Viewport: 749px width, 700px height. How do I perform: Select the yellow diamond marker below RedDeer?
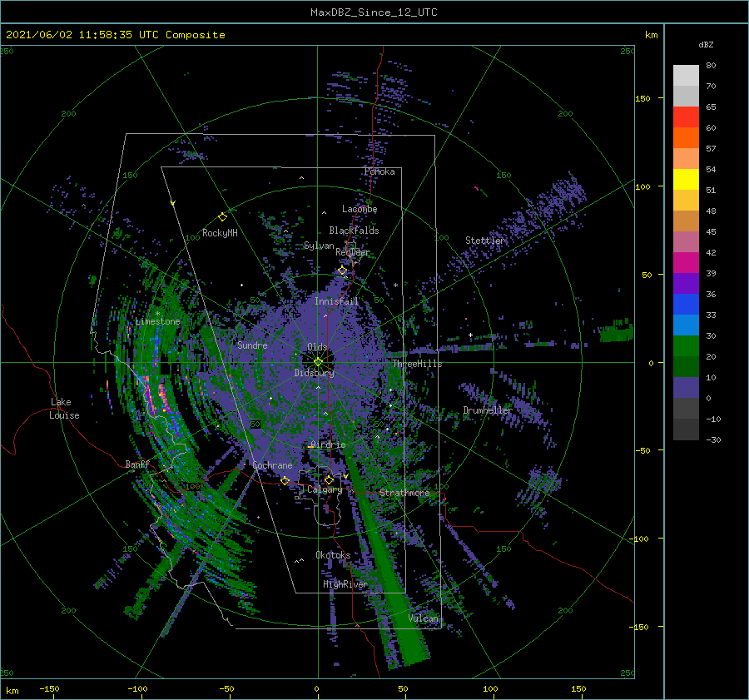point(342,271)
